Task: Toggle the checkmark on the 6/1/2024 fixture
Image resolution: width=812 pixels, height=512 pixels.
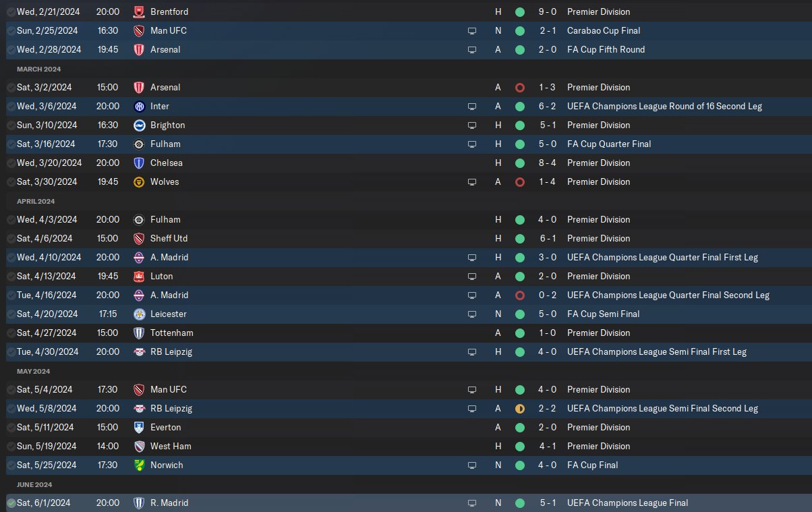Action: (11, 503)
